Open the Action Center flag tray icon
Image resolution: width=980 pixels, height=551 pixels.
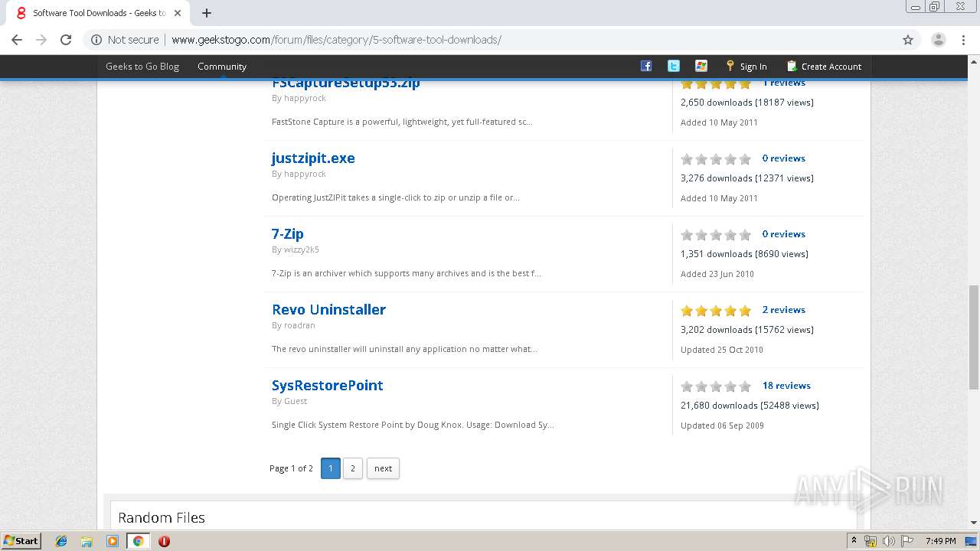click(906, 541)
